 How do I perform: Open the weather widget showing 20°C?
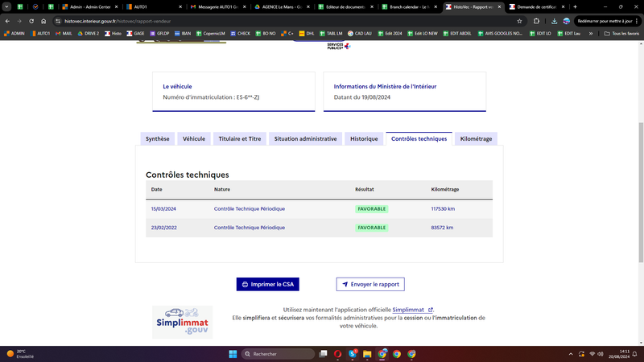click(19, 354)
